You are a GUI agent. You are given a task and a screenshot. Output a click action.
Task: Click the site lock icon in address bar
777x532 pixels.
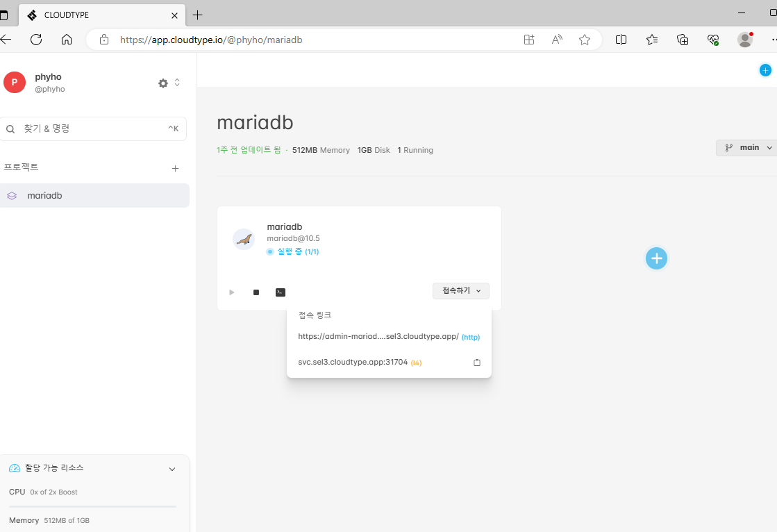click(x=104, y=40)
